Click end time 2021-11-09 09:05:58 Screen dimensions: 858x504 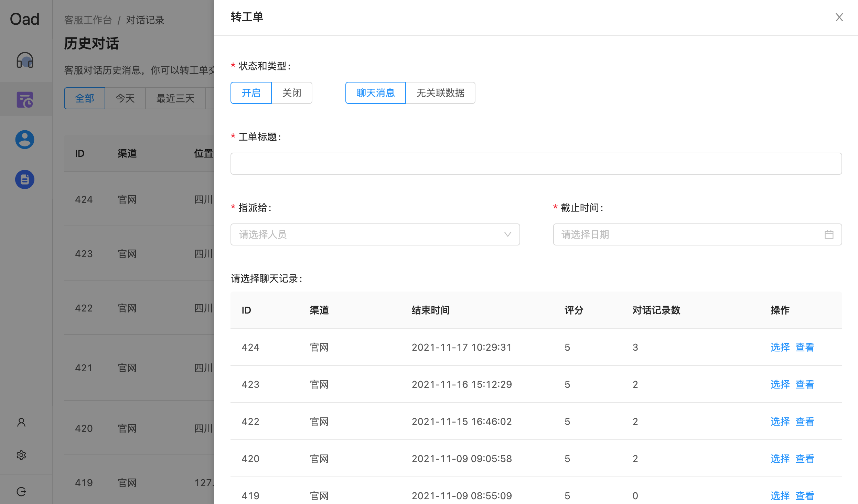click(462, 459)
